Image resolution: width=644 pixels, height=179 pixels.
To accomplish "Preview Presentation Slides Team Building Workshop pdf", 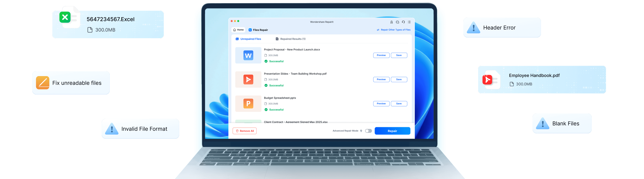I will pyautogui.click(x=381, y=79).
